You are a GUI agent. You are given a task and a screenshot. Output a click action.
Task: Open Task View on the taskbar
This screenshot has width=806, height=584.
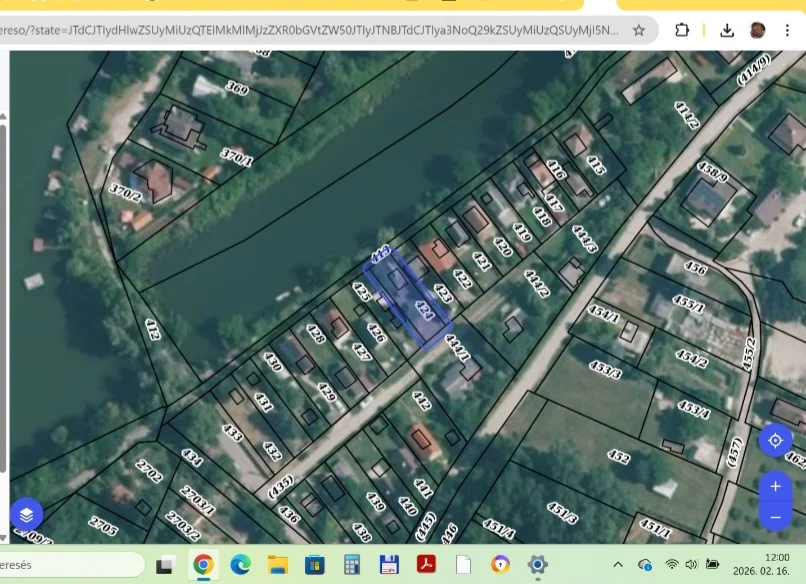click(165, 565)
